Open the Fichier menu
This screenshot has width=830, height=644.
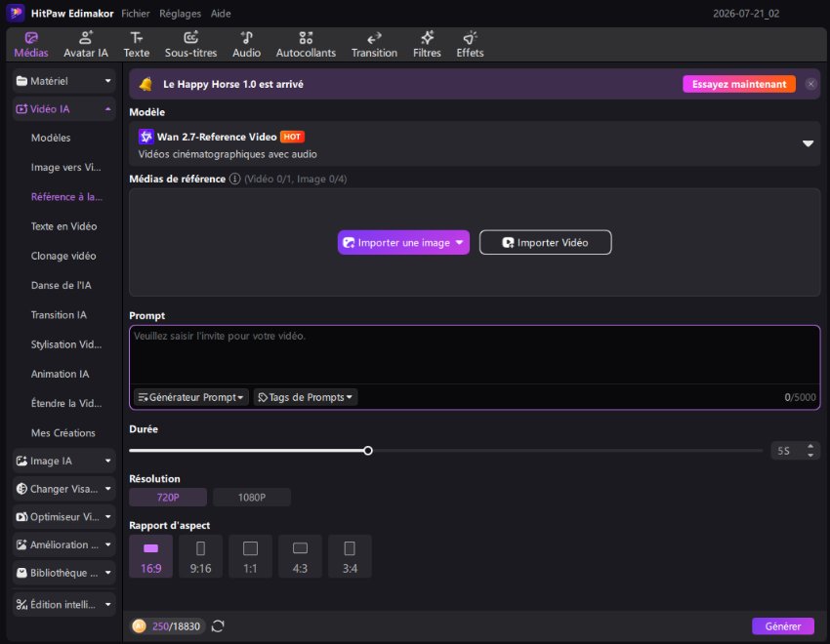click(x=136, y=14)
